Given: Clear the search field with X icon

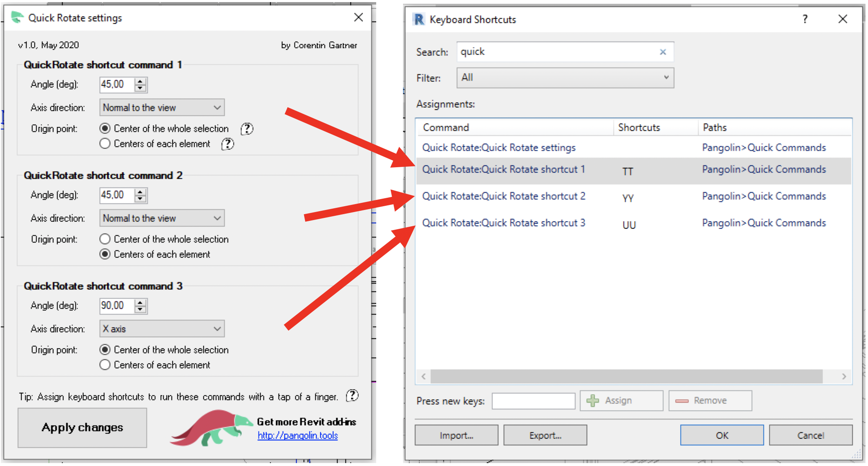Looking at the screenshot, I should click(663, 52).
